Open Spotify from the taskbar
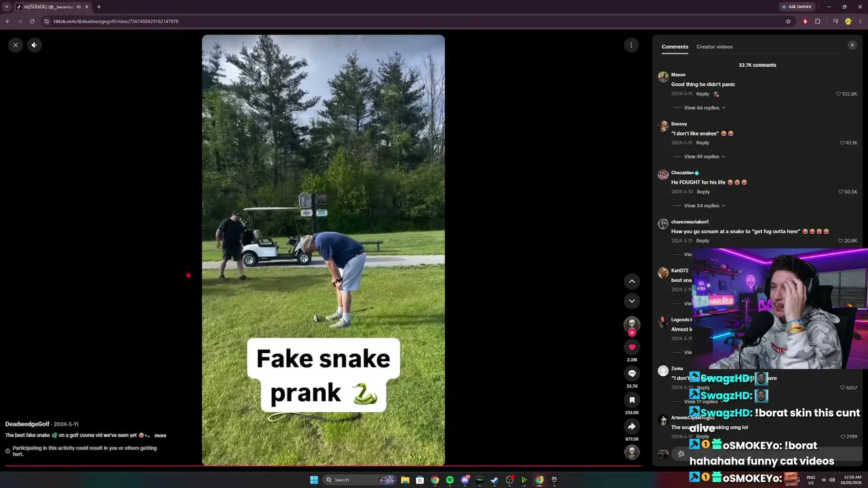Viewport: 868px width, 488px height. 450,480
